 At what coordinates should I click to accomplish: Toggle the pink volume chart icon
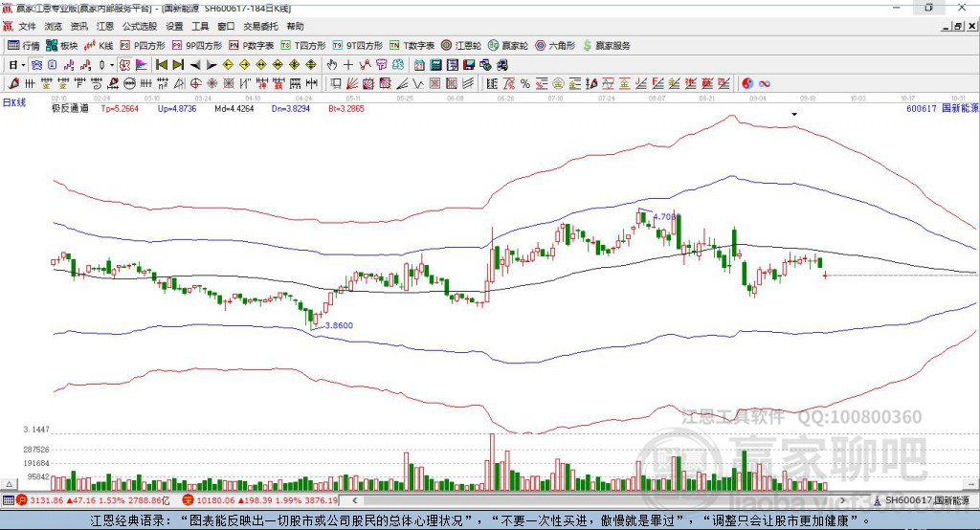[x=142, y=65]
